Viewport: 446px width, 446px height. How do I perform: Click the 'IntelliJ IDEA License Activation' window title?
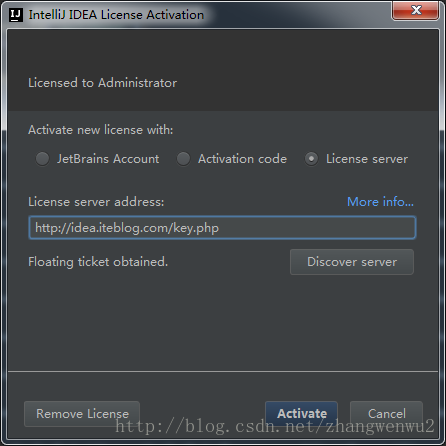point(116,15)
